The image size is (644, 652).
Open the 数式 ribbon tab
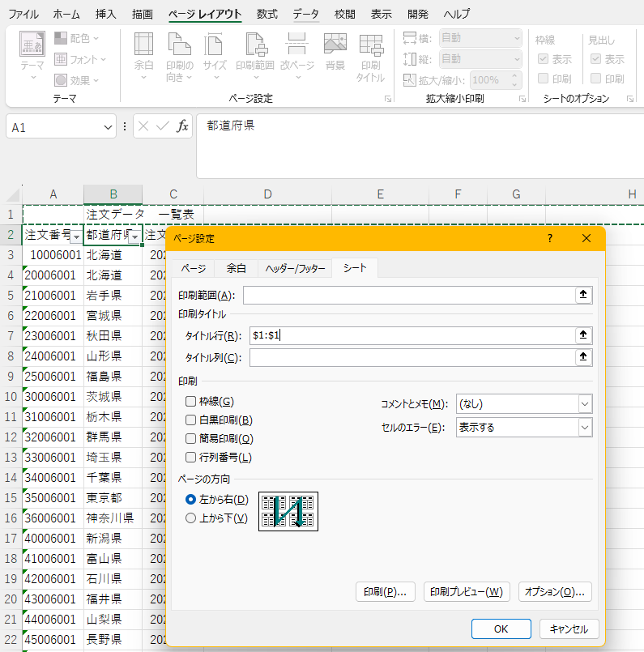267,15
